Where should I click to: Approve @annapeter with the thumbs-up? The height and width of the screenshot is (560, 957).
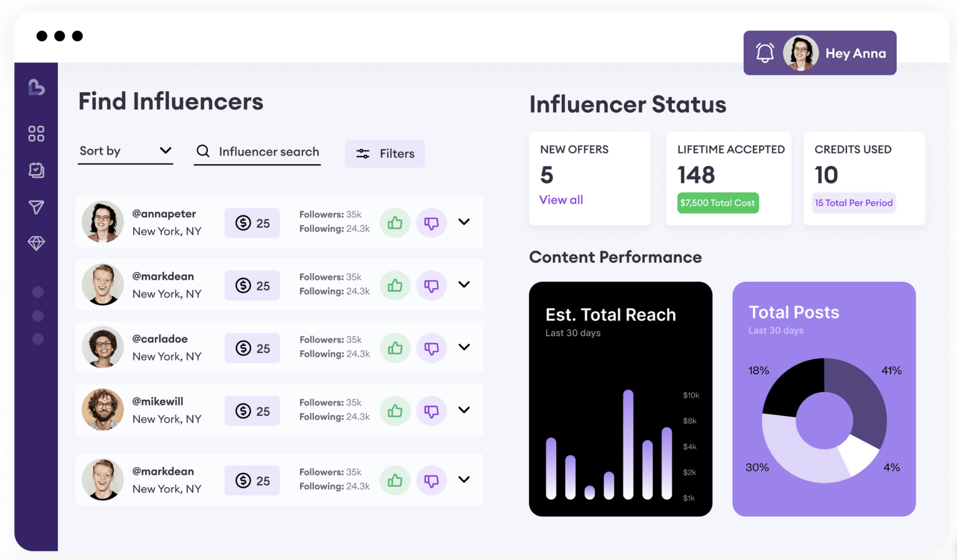click(x=395, y=223)
